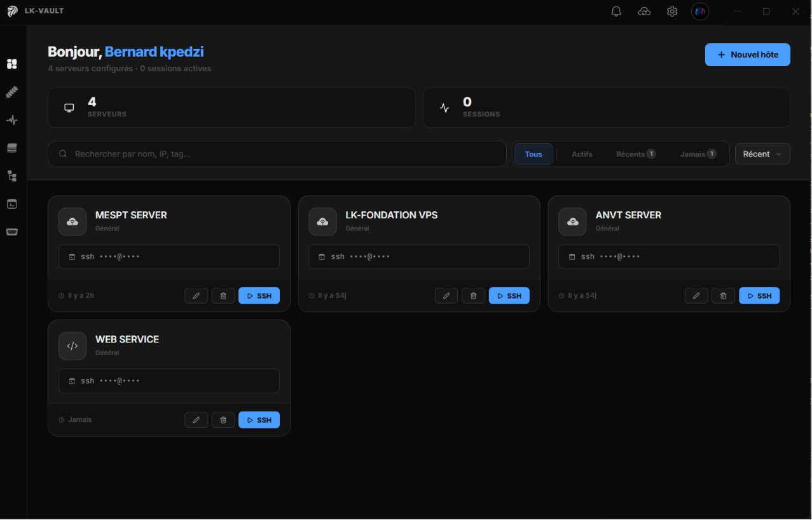Delete the LK-FONDATION VPS host
Image resolution: width=812 pixels, height=520 pixels.
[473, 296]
